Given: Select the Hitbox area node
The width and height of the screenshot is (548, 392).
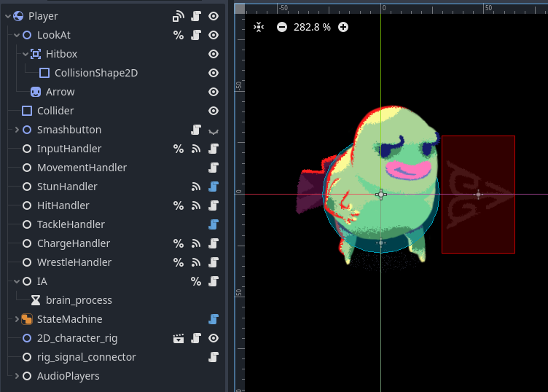Looking at the screenshot, I should 61,54.
